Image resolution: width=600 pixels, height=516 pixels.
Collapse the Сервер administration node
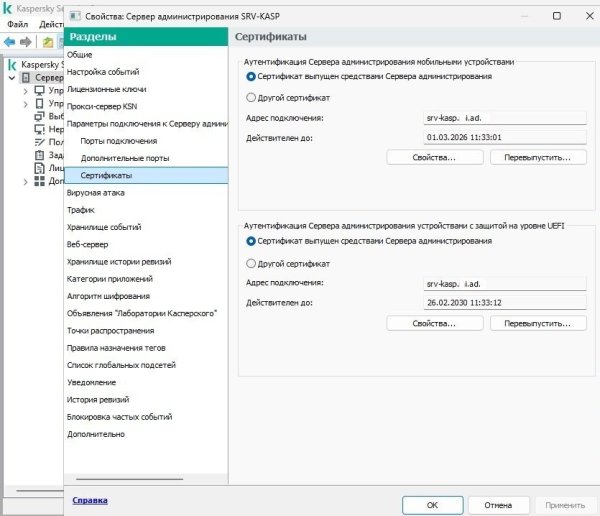pos(12,78)
